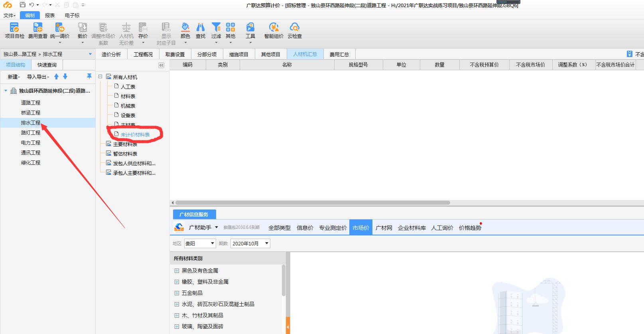Expand the 五金制品 category
The width and height of the screenshot is (644, 334).
pos(177,293)
